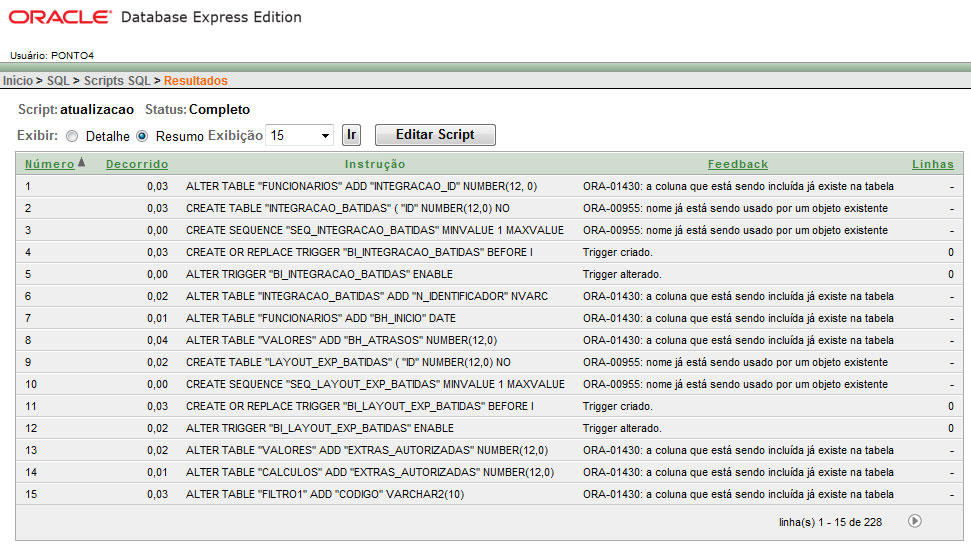Click the Editar Script button
Screen dimensions: 971x547
pyautogui.click(x=435, y=135)
